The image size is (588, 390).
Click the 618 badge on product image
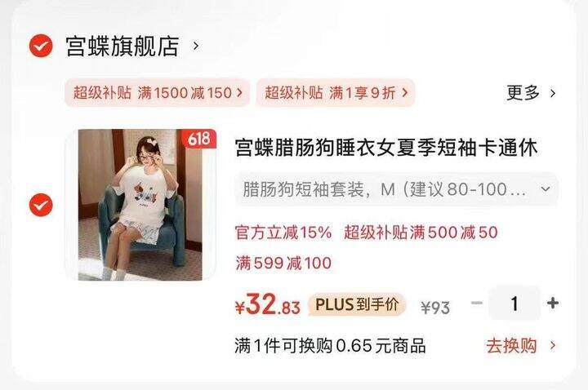pos(198,139)
